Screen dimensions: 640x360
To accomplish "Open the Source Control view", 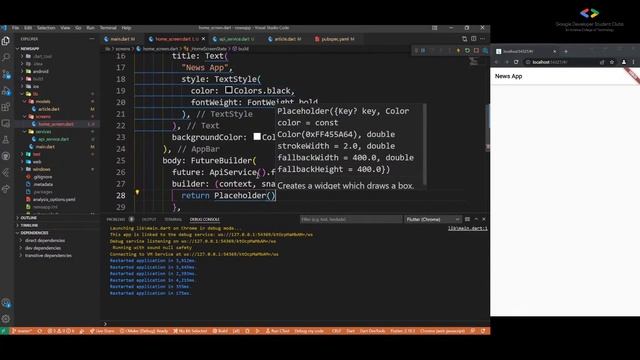I will point(6,74).
